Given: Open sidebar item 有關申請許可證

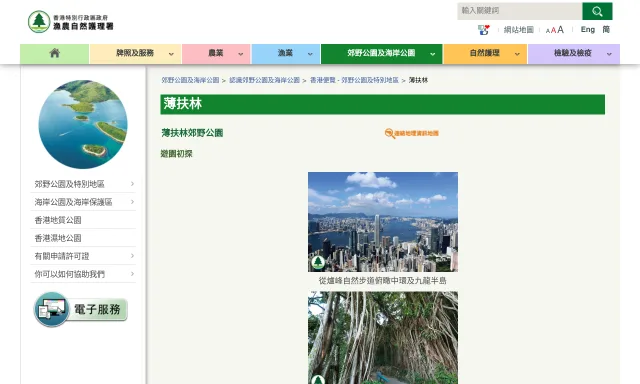Looking at the screenshot, I should pos(62,256).
